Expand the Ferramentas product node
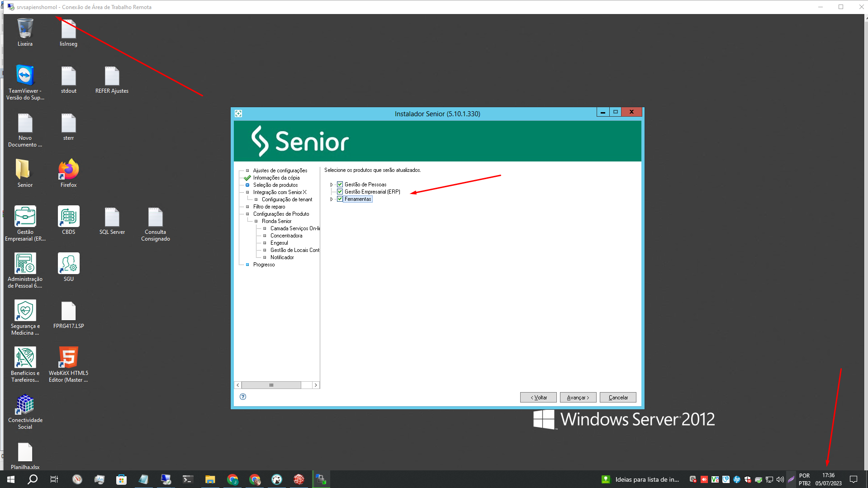Viewport: 868px width, 488px height. point(332,199)
